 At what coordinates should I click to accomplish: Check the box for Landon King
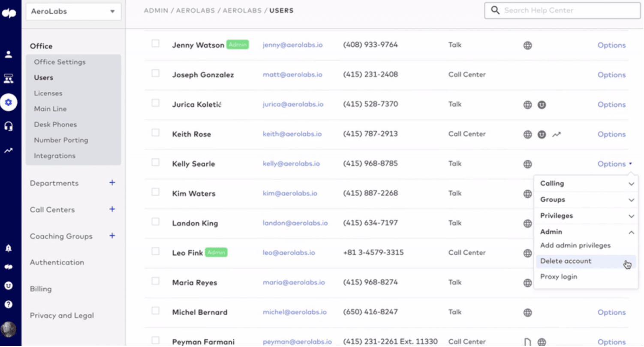(x=155, y=221)
